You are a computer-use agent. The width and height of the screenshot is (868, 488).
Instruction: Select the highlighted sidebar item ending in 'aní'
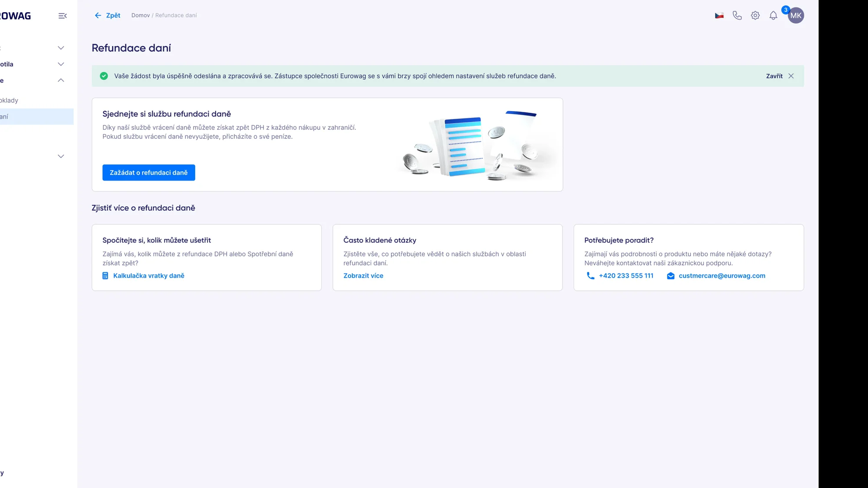point(36,117)
